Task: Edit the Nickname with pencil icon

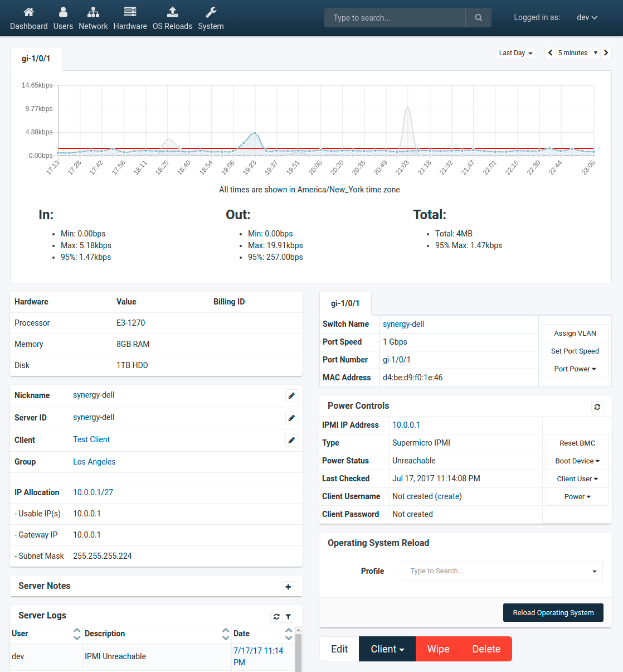Action: click(291, 396)
